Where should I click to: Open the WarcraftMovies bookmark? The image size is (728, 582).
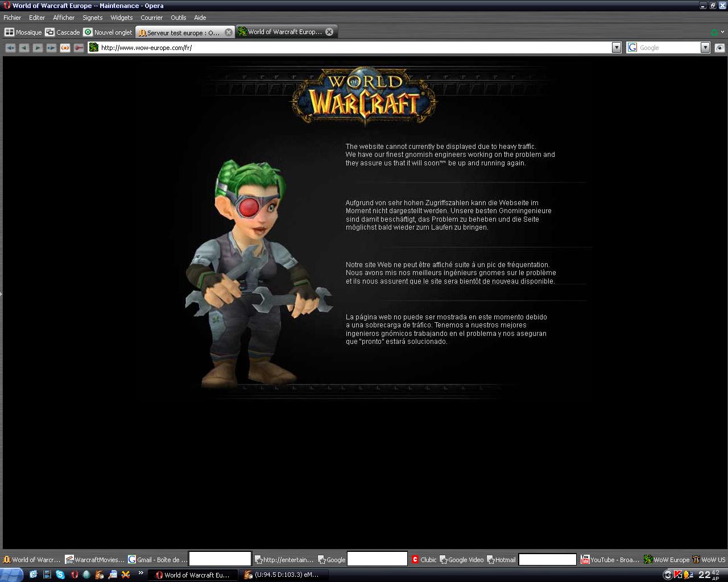(x=94, y=560)
